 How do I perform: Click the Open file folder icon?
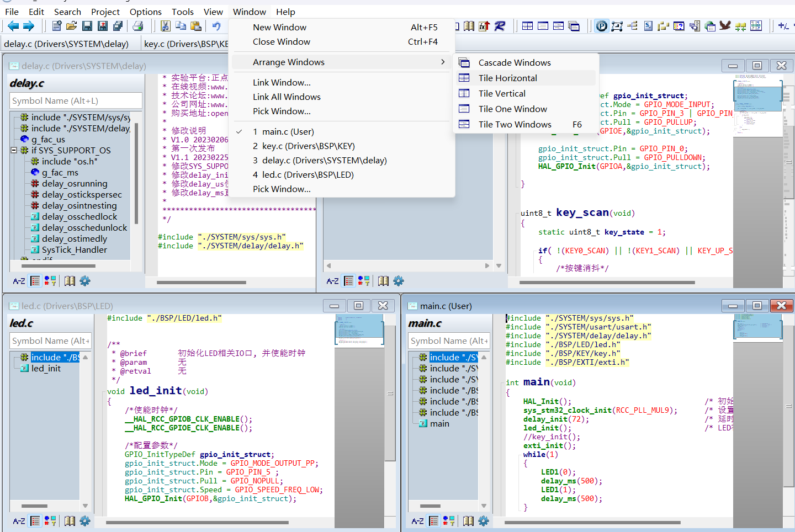[72, 25]
